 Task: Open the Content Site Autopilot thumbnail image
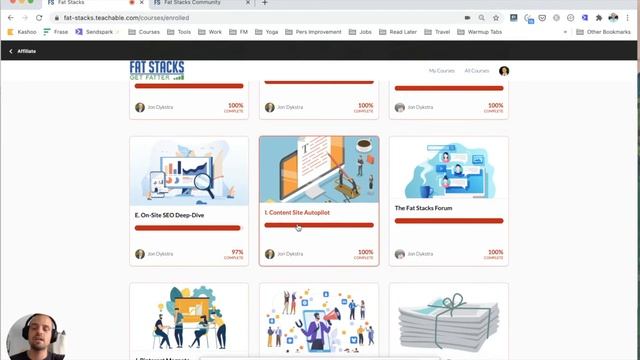point(319,169)
